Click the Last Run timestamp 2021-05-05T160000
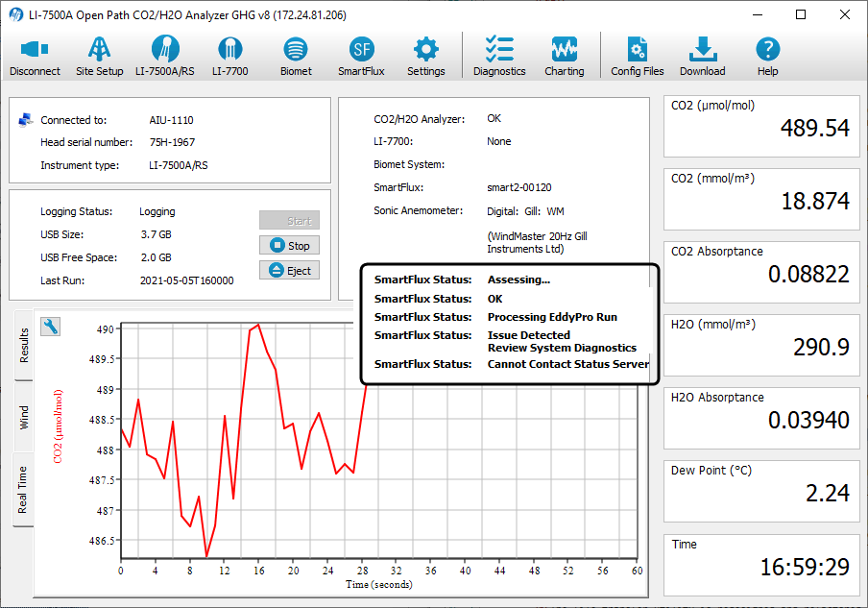This screenshot has height=608, width=868. click(x=186, y=280)
